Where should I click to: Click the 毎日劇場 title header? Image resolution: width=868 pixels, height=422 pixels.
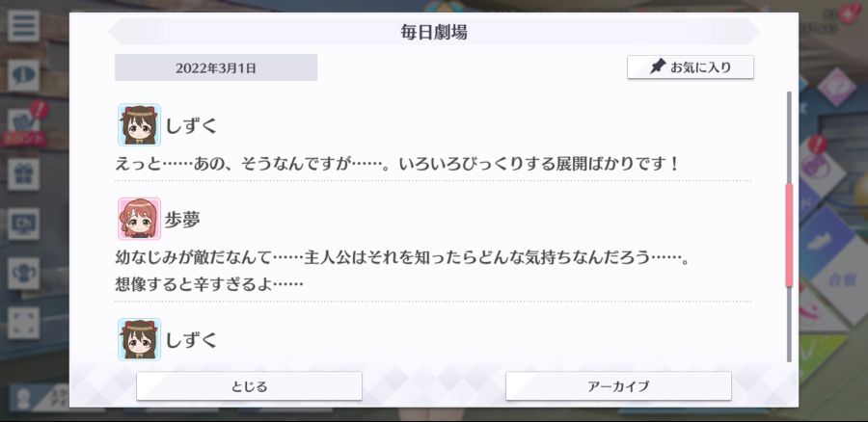[434, 32]
